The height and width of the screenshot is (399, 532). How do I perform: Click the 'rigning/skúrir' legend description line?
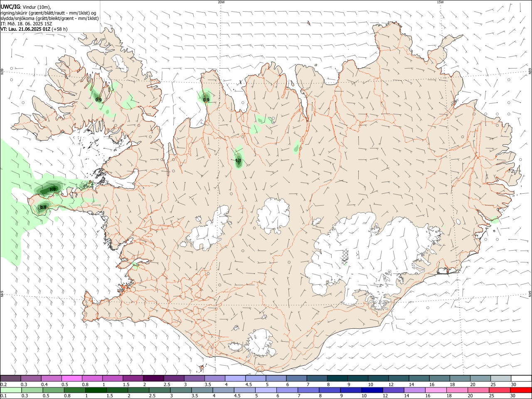point(48,13)
